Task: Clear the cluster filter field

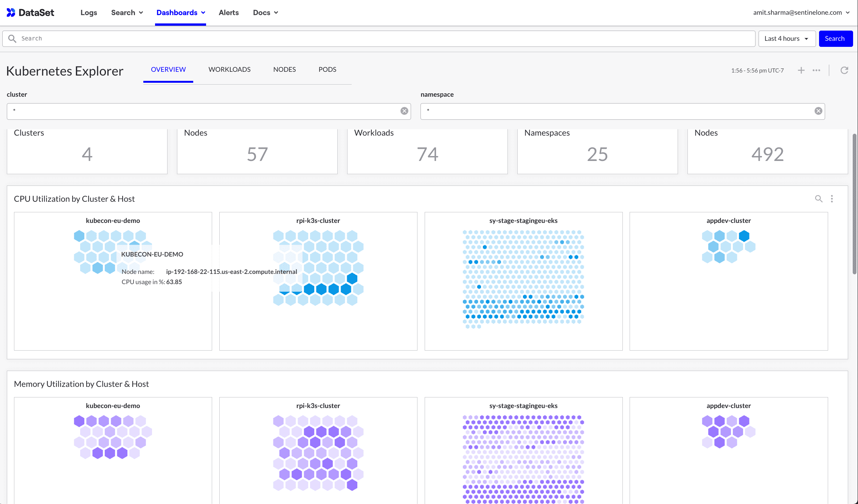Action: tap(404, 111)
